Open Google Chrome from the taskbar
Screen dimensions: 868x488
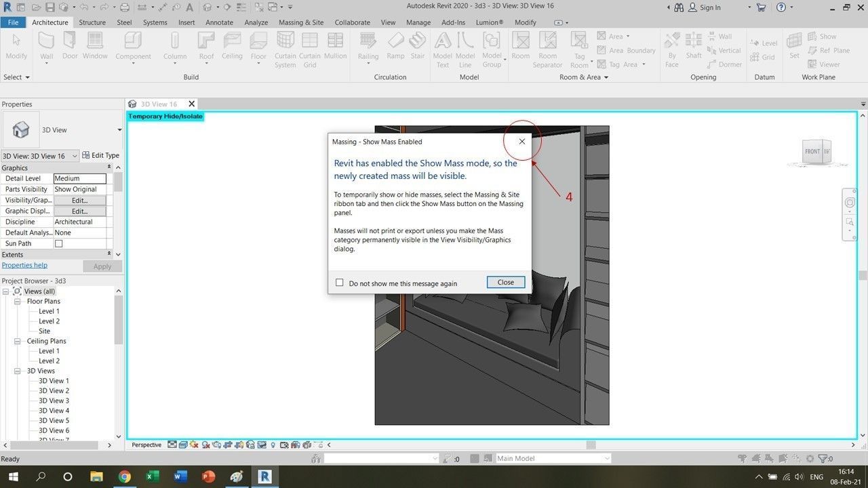point(124,476)
